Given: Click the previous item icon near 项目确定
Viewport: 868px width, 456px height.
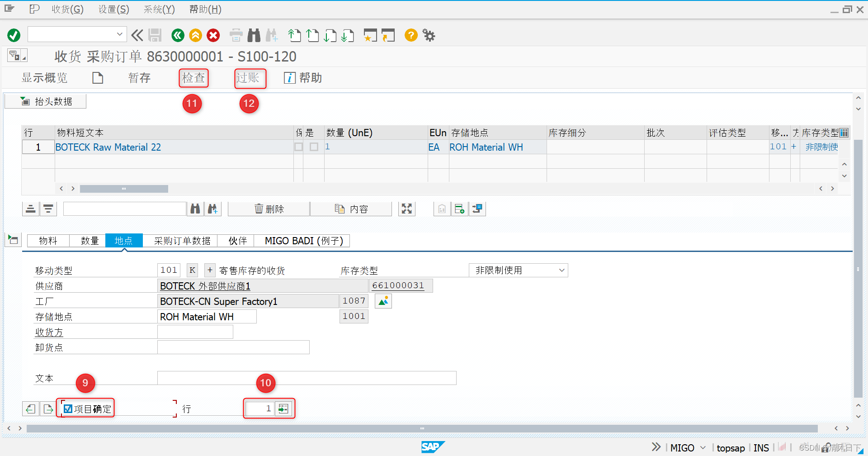Looking at the screenshot, I should [x=30, y=408].
